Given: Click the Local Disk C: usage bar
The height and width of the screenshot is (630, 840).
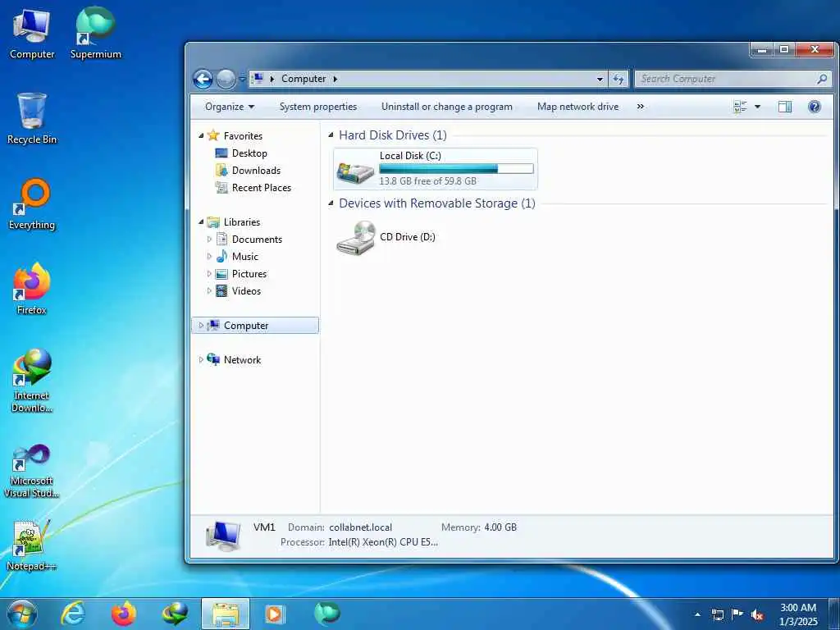Looking at the screenshot, I should (456, 169).
